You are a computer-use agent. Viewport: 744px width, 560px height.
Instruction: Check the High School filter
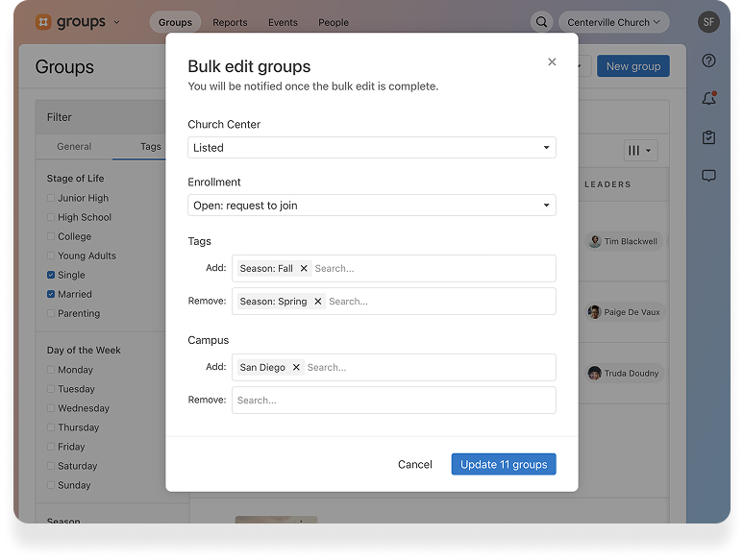tap(51, 217)
